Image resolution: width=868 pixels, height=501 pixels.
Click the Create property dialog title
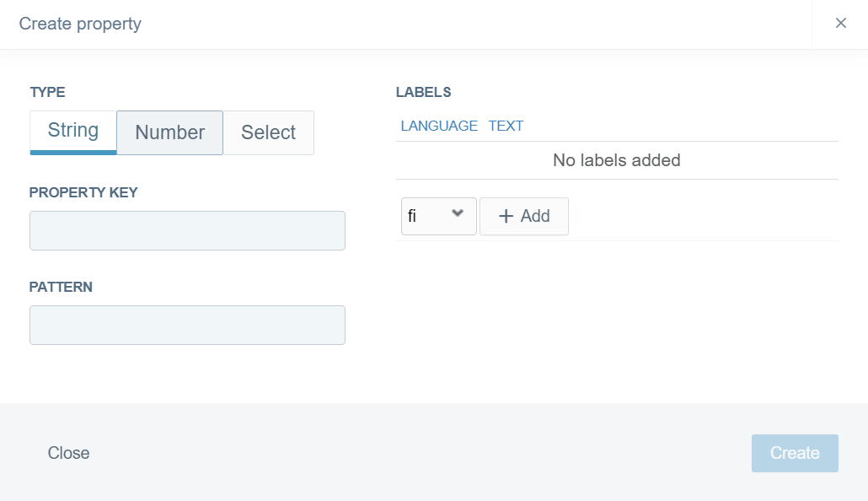80,24
